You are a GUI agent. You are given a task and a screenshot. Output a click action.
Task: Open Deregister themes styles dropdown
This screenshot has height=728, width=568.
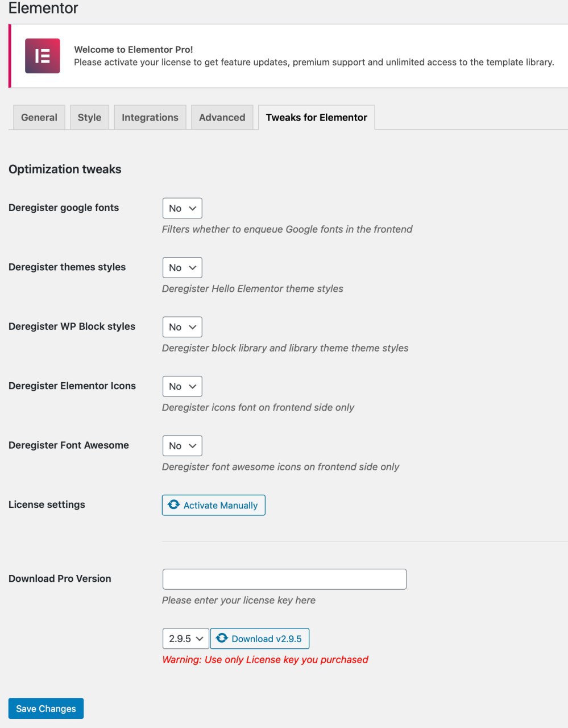[183, 267]
